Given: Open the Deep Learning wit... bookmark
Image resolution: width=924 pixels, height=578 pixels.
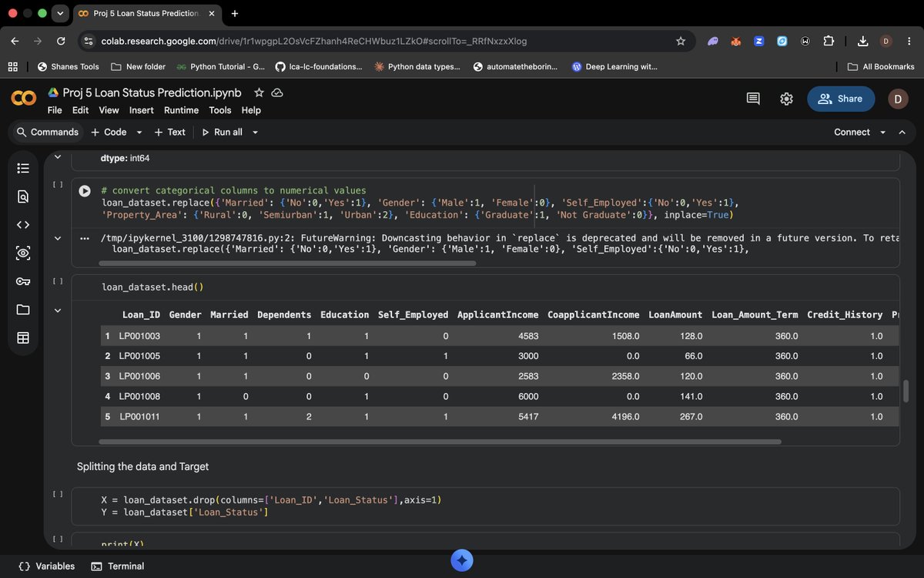Looking at the screenshot, I should pos(614,67).
